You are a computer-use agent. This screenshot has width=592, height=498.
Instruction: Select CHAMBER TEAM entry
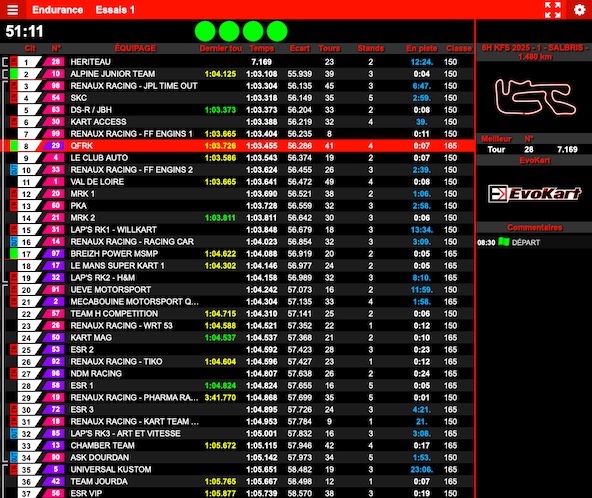click(x=102, y=446)
